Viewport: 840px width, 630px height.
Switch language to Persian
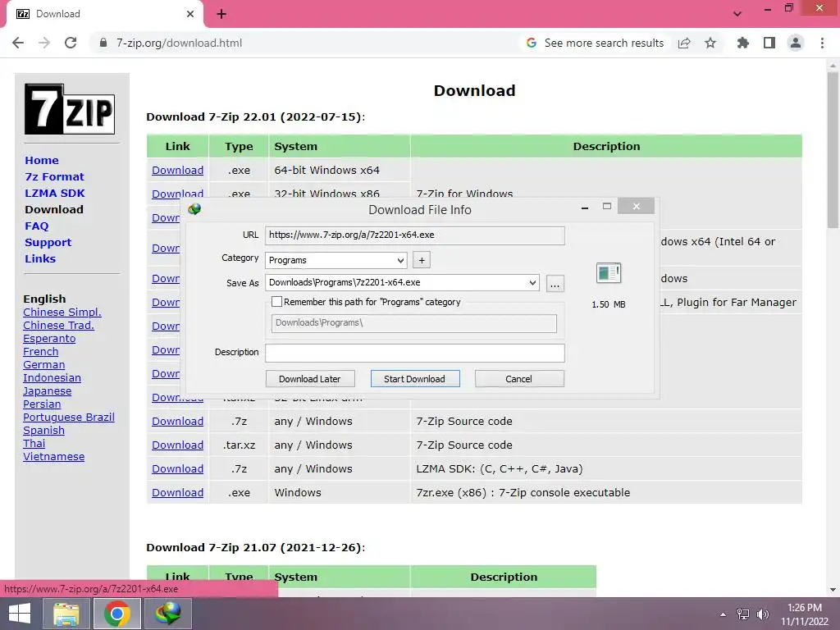click(x=42, y=404)
